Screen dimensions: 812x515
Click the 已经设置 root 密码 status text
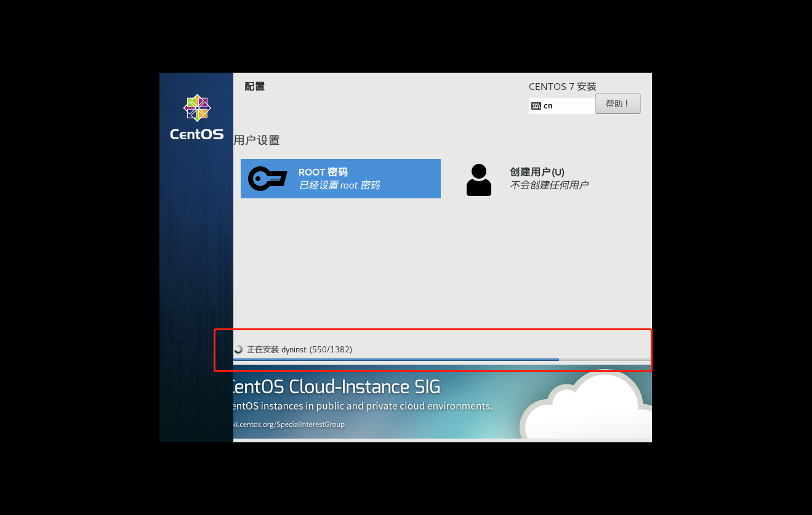[339, 185]
